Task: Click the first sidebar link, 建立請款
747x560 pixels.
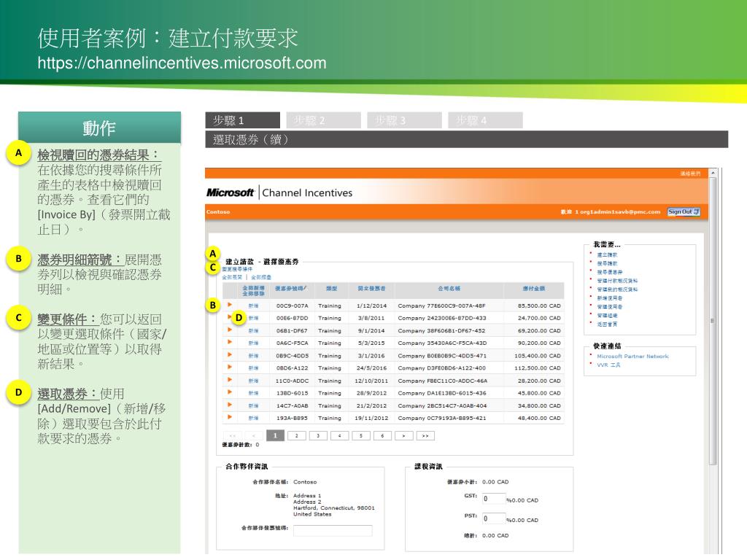Action: [x=607, y=254]
